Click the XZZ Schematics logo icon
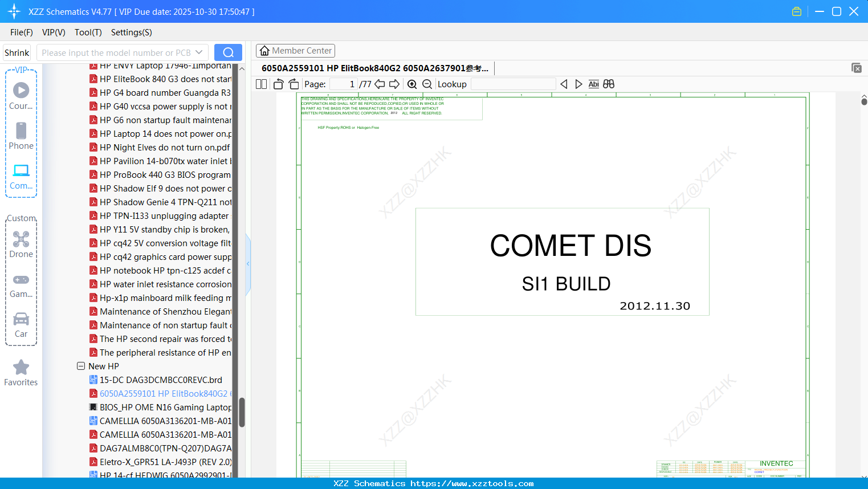Viewport: 868px width, 489px height. coord(14,11)
